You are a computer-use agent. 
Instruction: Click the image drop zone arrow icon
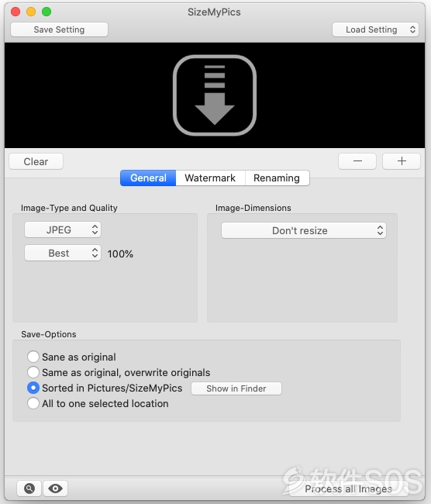[x=215, y=95]
